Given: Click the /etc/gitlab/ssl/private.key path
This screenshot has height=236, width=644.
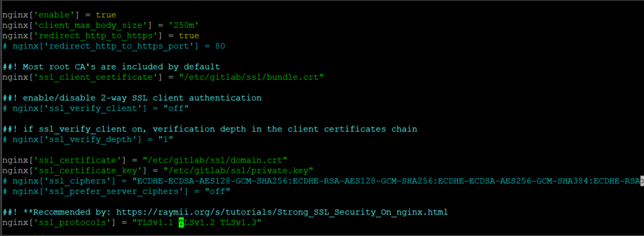Looking at the screenshot, I should tap(235, 171).
